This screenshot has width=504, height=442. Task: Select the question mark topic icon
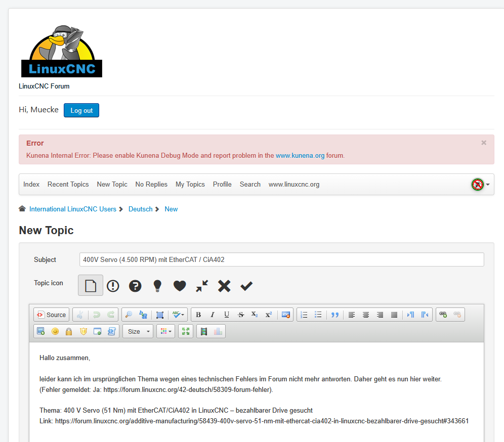pos(135,286)
